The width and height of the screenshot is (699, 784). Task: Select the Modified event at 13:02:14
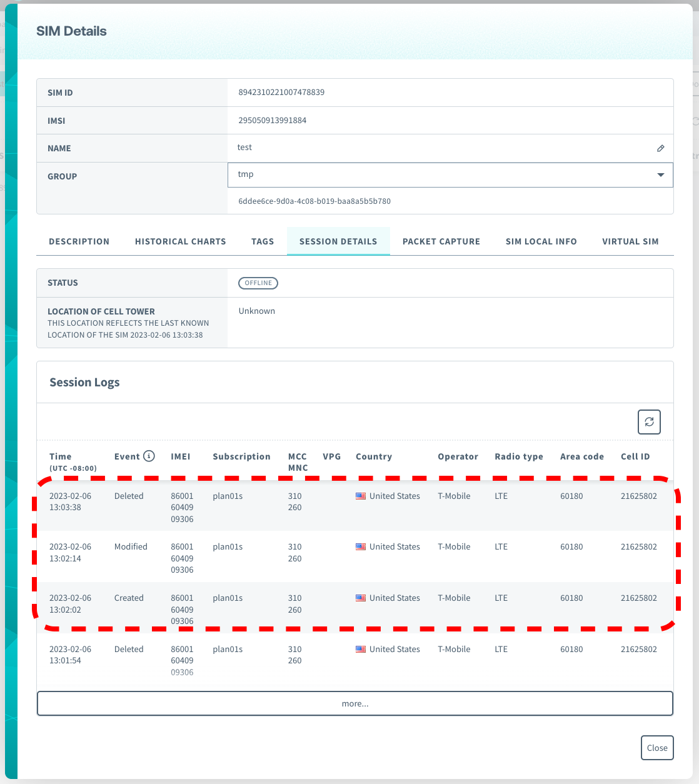(x=131, y=547)
